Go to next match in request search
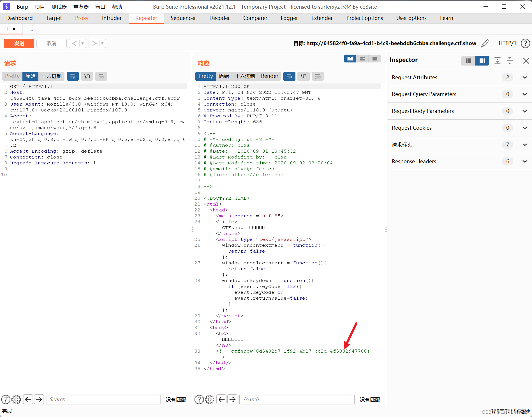532x417 pixels. click(x=39, y=399)
